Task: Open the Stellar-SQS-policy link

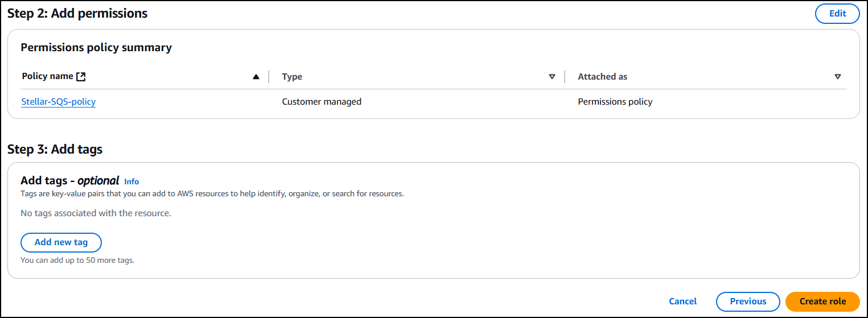Action: pyautogui.click(x=59, y=102)
